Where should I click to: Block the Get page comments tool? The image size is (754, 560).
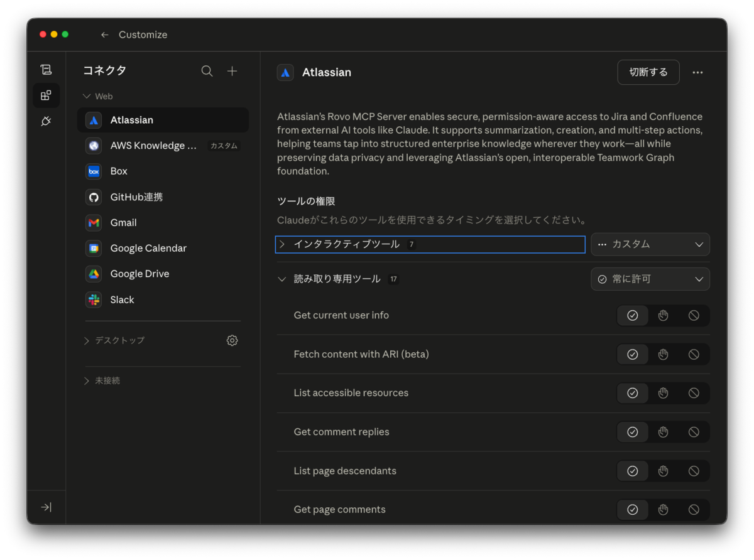point(694,510)
